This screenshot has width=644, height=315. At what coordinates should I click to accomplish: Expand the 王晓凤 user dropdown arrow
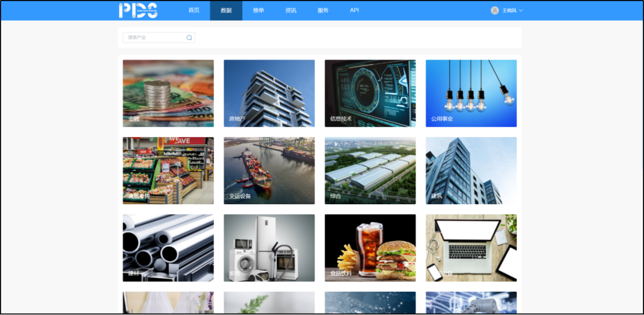521,11
